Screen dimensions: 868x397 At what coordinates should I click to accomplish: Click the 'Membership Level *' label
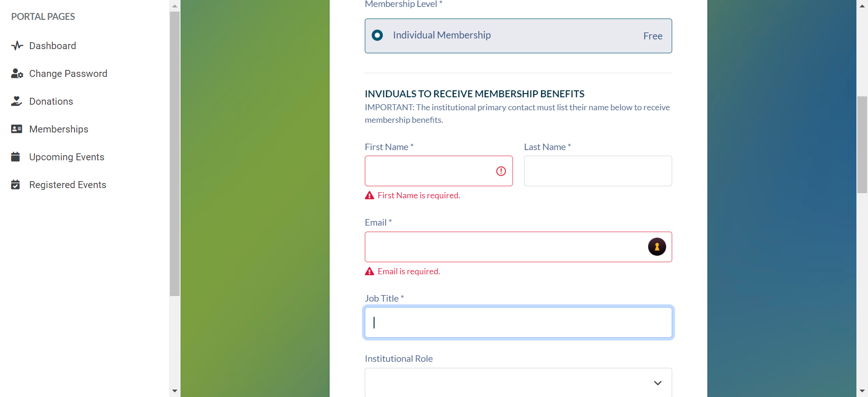(404, 4)
